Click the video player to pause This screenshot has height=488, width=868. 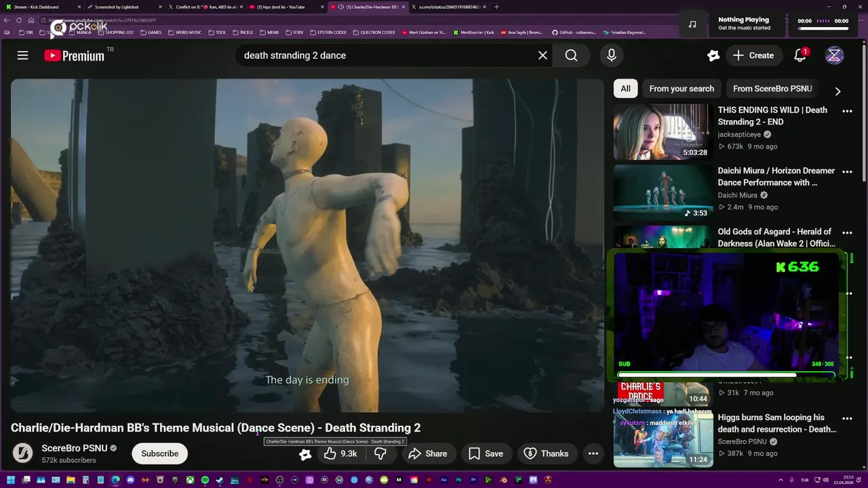tap(307, 245)
